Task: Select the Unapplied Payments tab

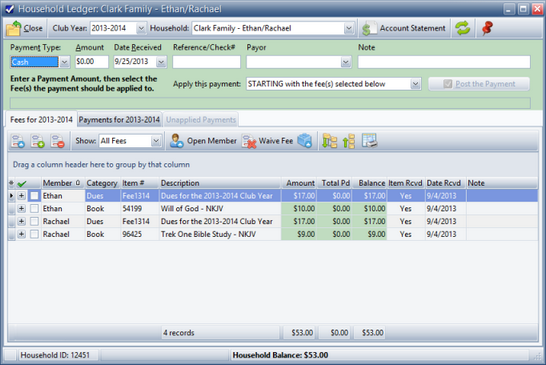Action: (201, 120)
